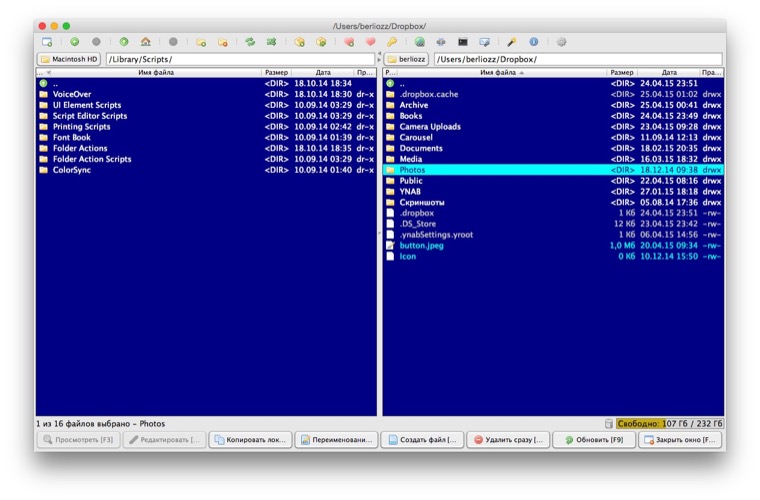
Task: Run command with black terminal icon
Action: (x=463, y=42)
